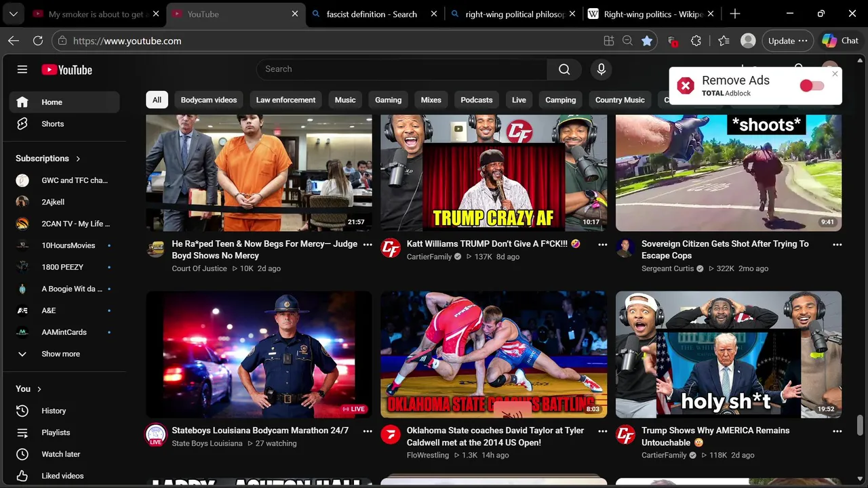Open the A&E subscription channel
The height and width of the screenshot is (488, 868).
pos(64,310)
